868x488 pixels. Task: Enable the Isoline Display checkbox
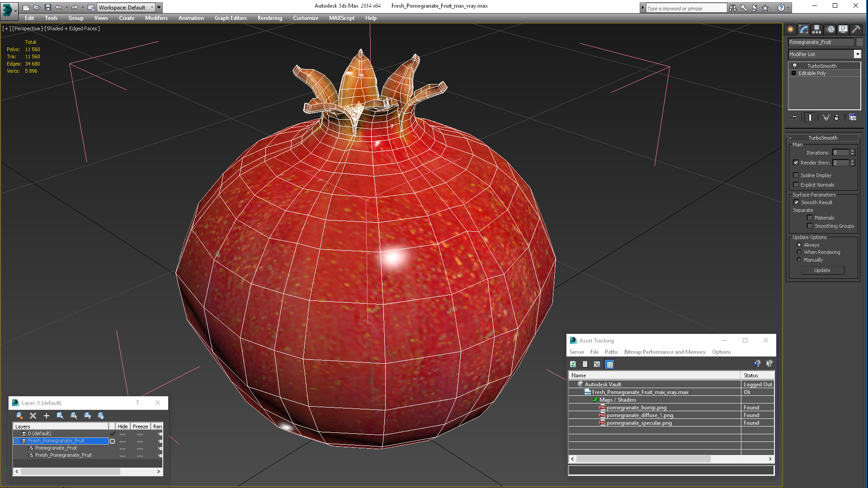[795, 174]
